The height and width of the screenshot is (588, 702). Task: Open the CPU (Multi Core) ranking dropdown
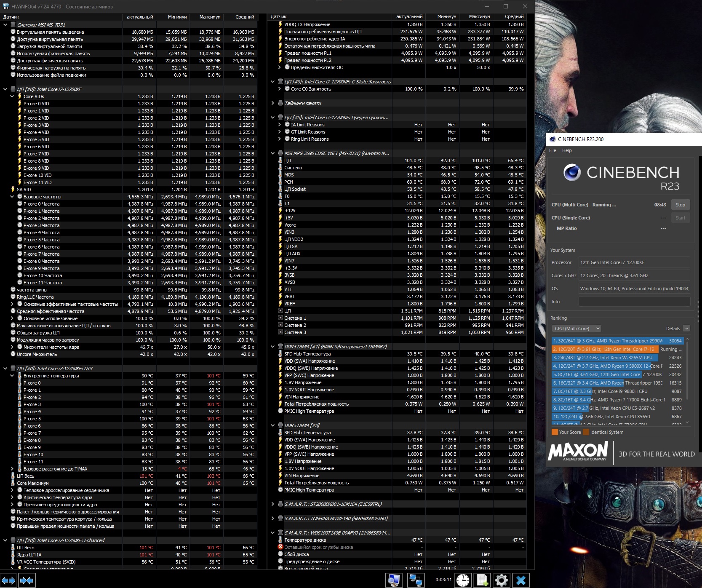577,329
